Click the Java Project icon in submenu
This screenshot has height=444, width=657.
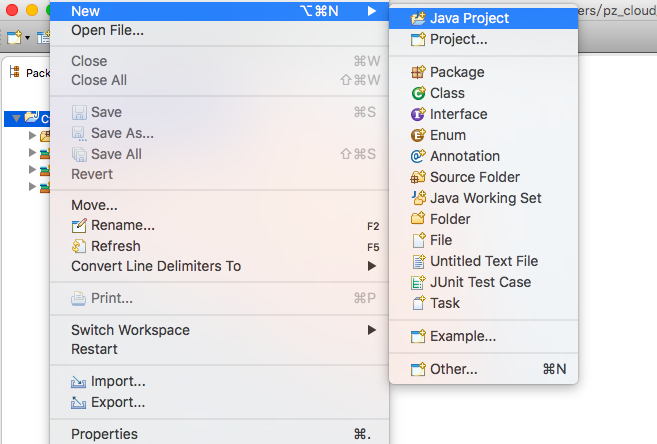(419, 18)
